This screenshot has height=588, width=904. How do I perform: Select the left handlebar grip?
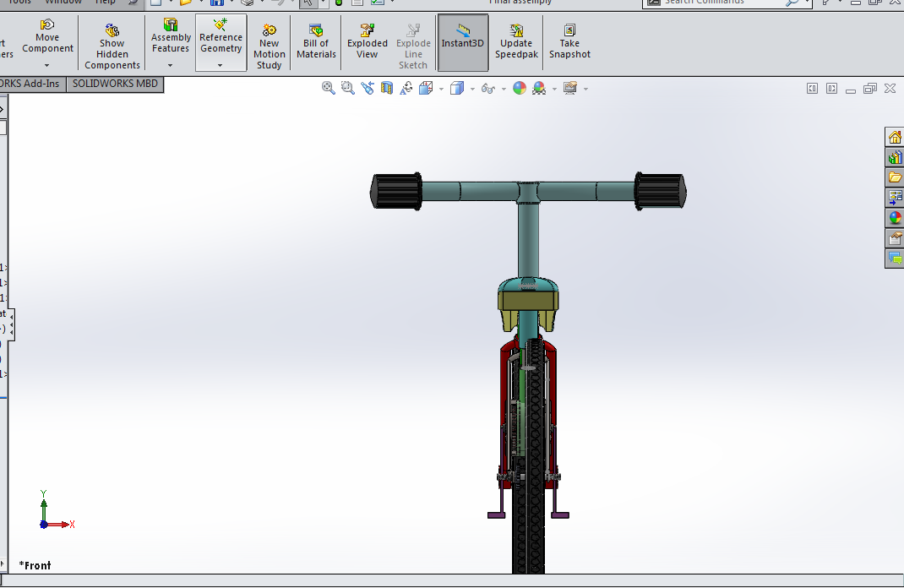coord(396,191)
